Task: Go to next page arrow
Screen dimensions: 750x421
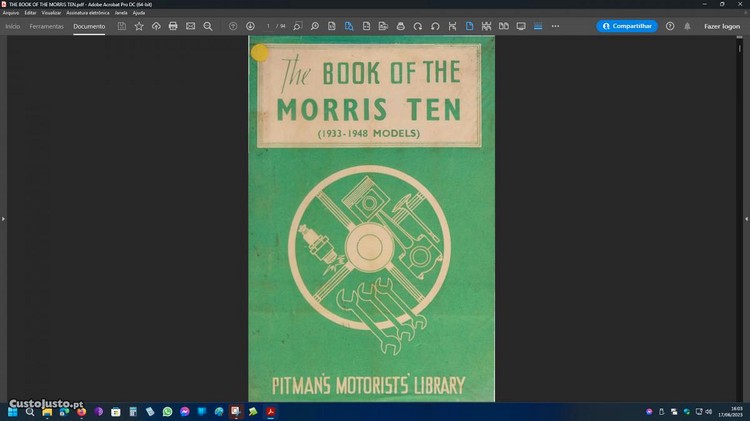Action: (x=250, y=26)
